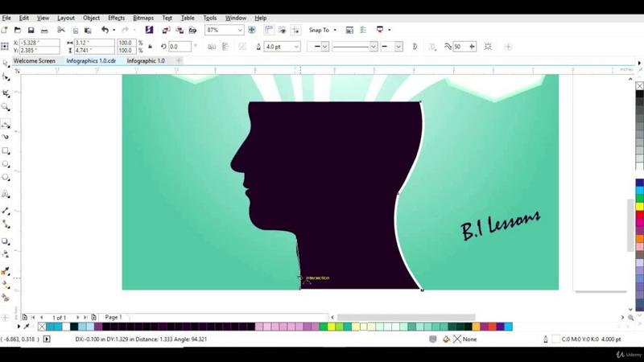Expand the application launcher dropdown arrow

pos(390,30)
